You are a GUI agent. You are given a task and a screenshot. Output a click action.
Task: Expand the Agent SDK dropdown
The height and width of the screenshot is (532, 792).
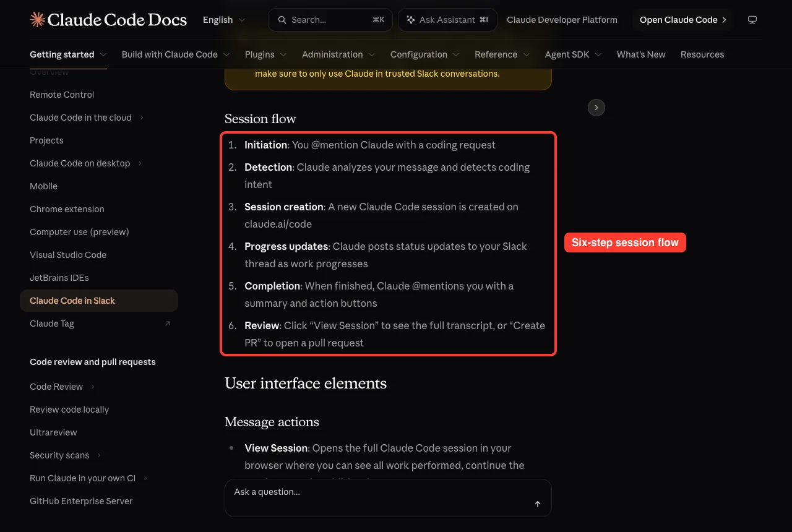(x=574, y=54)
